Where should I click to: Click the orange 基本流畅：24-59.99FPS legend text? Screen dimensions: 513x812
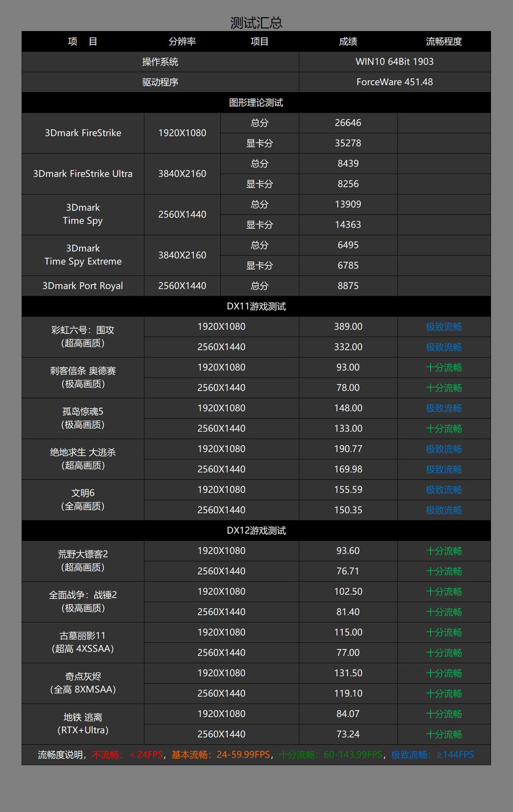click(221, 755)
